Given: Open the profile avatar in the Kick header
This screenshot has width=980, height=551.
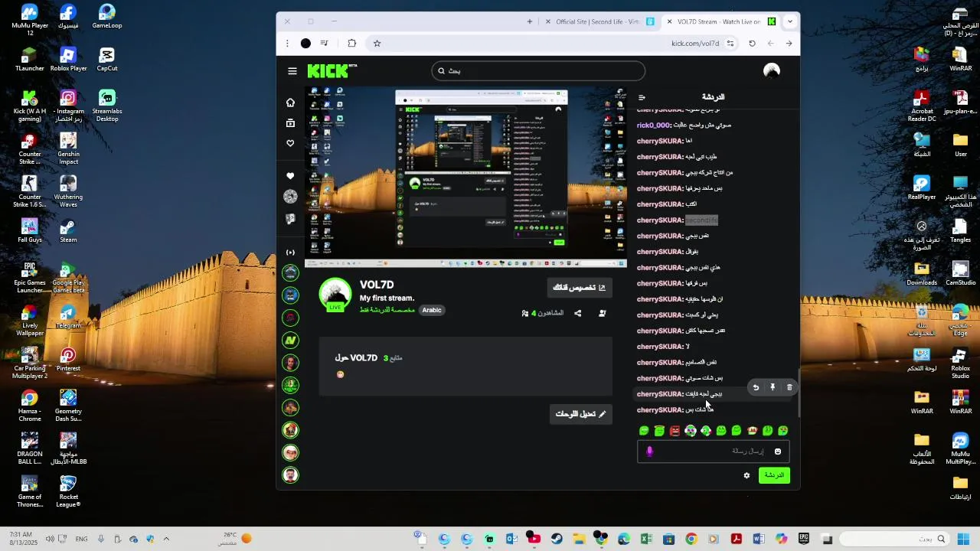Looking at the screenshot, I should (771, 71).
